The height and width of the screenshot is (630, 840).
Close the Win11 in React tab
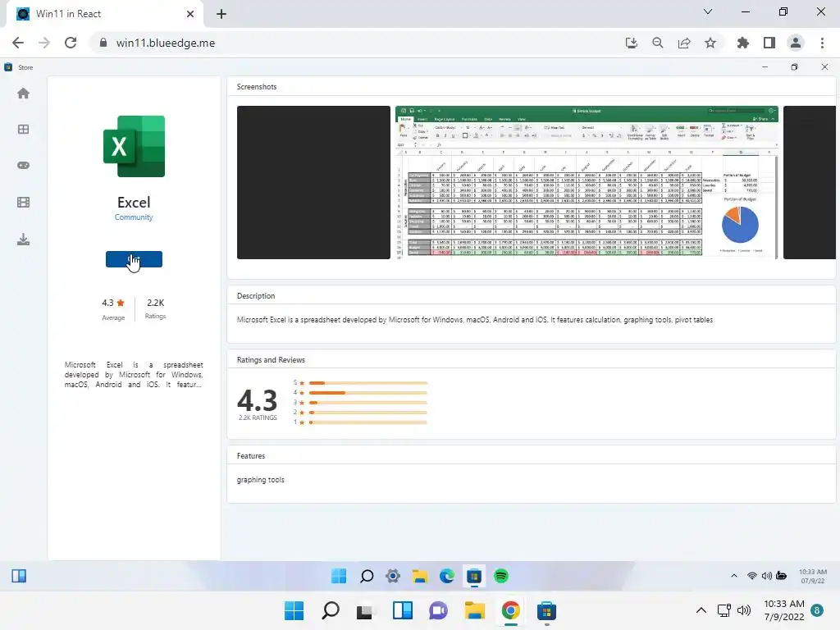[190, 14]
